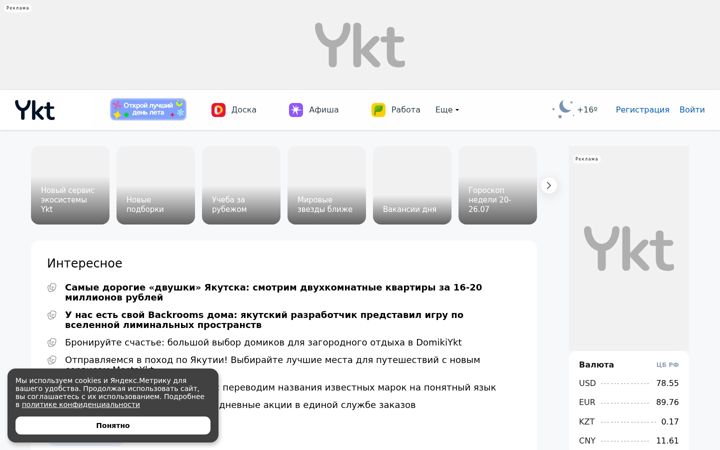The width and height of the screenshot is (720, 450).
Task: Open story card Вакансии дня
Action: point(412,185)
